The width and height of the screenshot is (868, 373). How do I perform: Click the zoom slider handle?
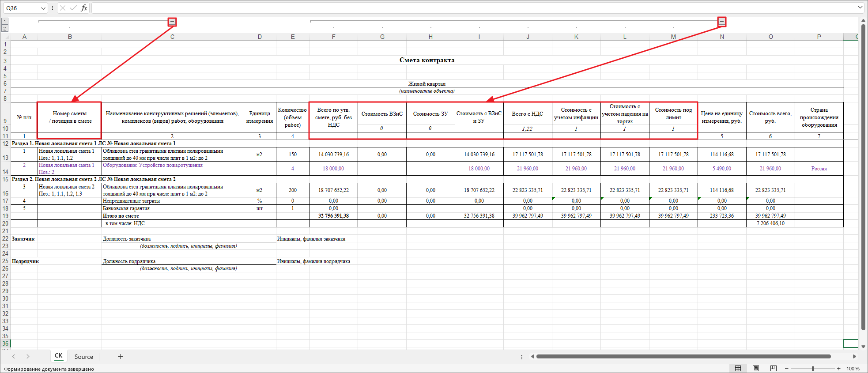[x=813, y=368]
